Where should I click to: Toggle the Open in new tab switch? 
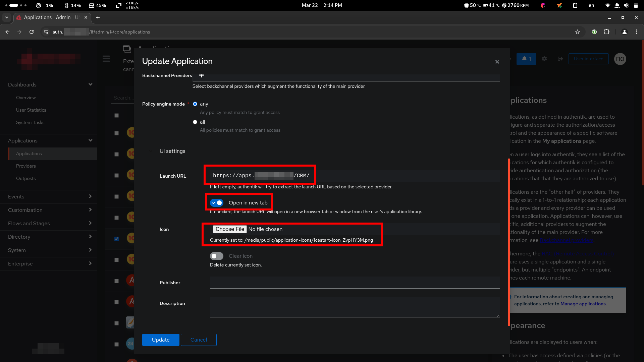217,203
